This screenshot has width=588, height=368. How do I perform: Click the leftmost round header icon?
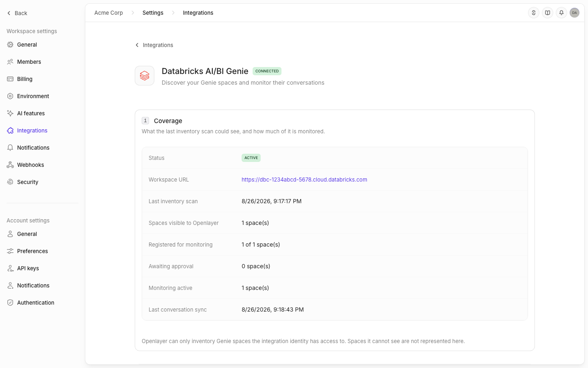tap(534, 13)
